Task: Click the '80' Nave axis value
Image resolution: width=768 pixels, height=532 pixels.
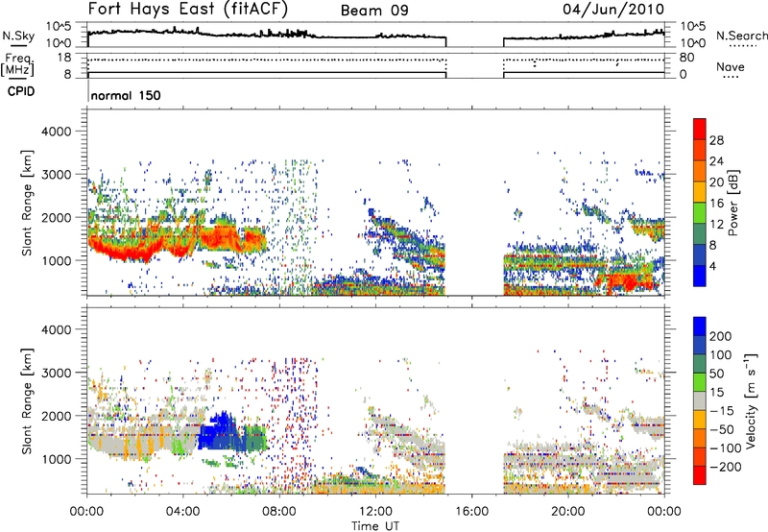Action: pos(686,58)
